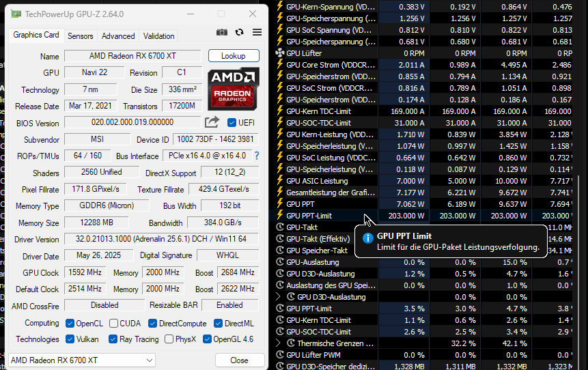Switch to the Graphics Card tab
The image size is (588, 370).
click(36, 35)
